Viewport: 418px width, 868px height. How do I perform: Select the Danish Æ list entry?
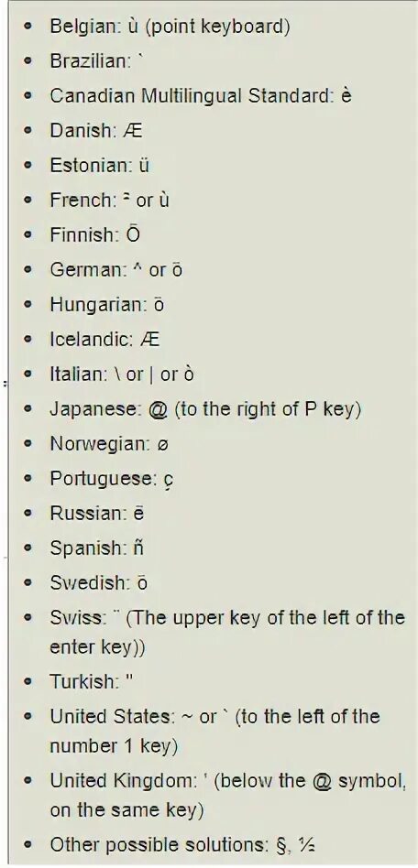[96, 130]
